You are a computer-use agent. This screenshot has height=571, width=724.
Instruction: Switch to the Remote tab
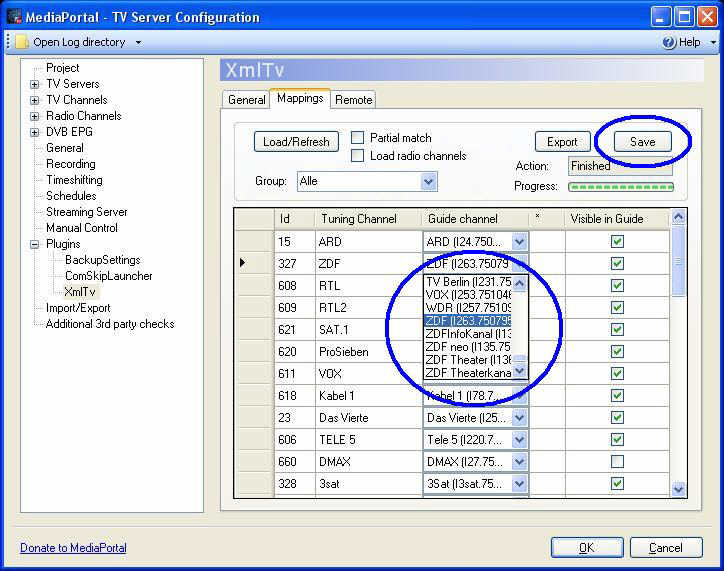click(354, 100)
